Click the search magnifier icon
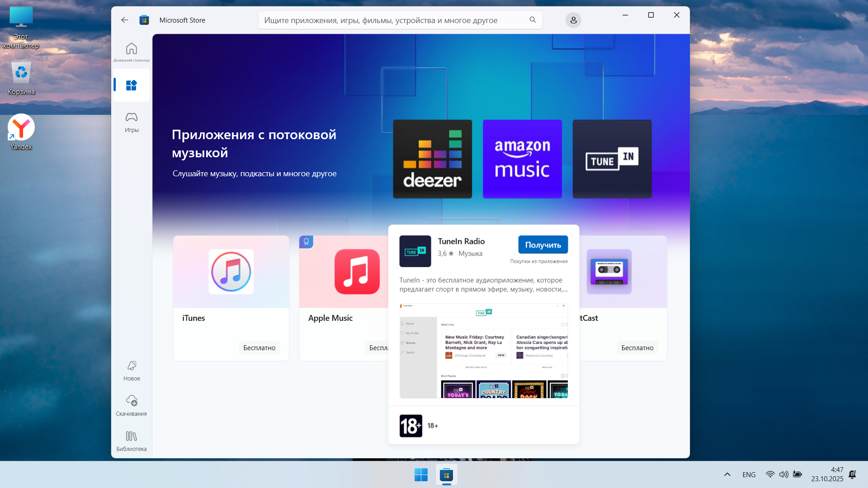The height and width of the screenshot is (488, 868). click(533, 20)
